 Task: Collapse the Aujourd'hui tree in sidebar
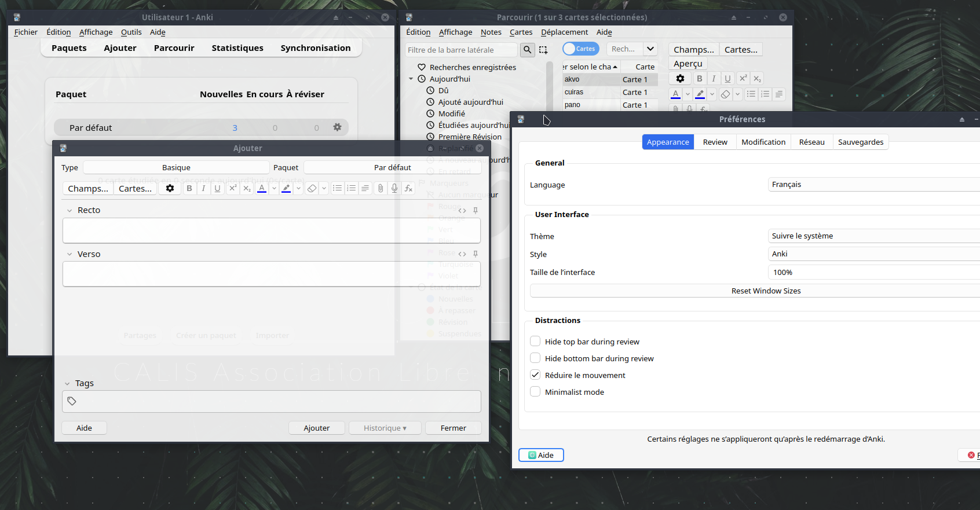411,79
